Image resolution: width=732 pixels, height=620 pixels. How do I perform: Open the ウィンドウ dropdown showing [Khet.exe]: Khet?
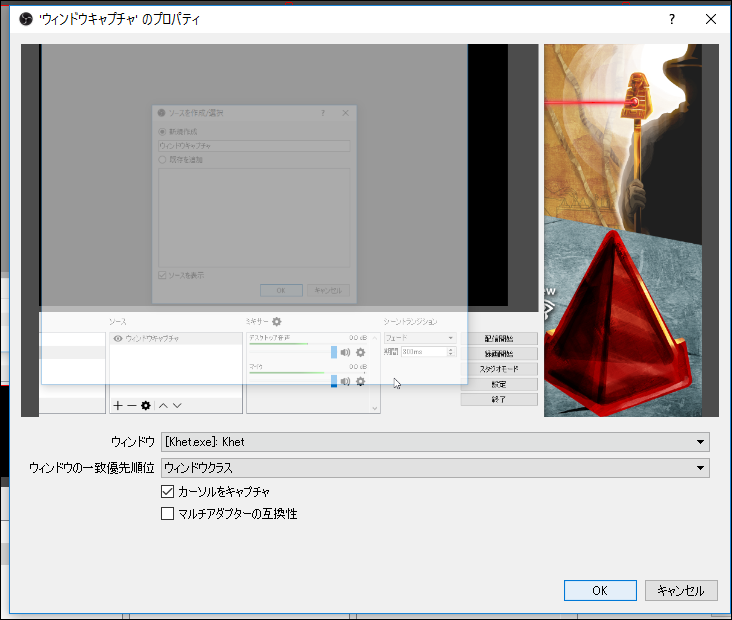(435, 442)
